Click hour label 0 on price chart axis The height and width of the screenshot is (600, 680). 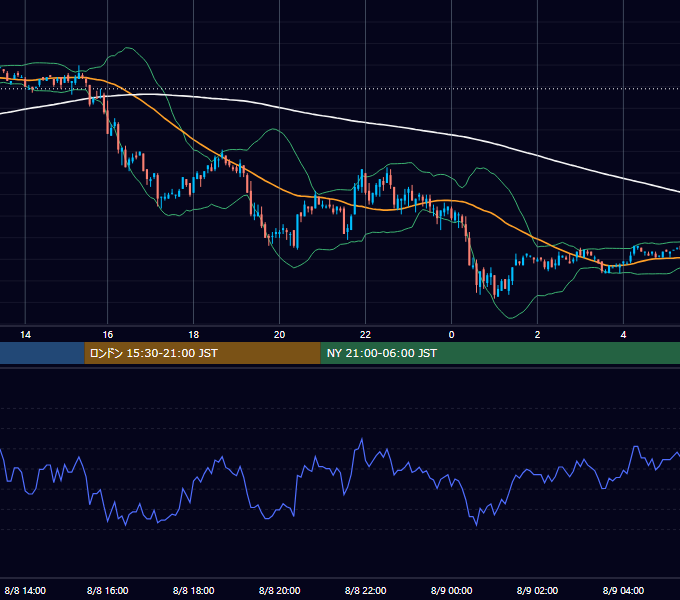coord(451,335)
